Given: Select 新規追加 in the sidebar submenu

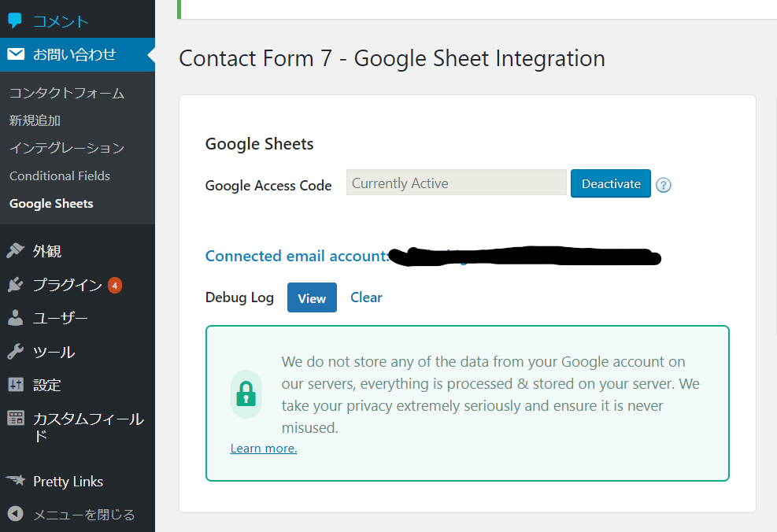Looking at the screenshot, I should (35, 120).
